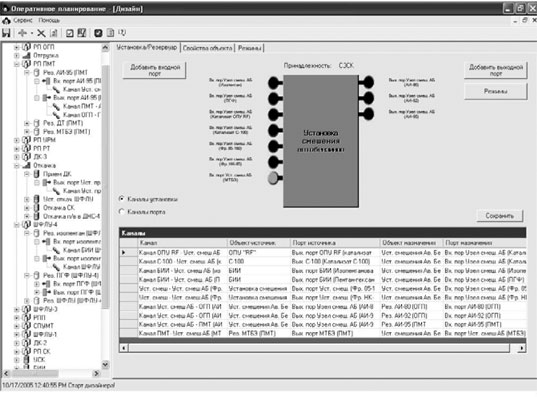Click the Отгрузка tree node icon

26,55
